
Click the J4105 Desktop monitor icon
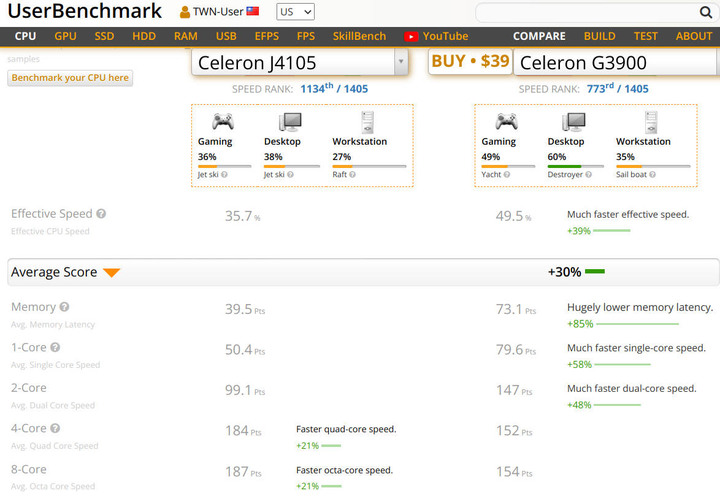(x=290, y=122)
